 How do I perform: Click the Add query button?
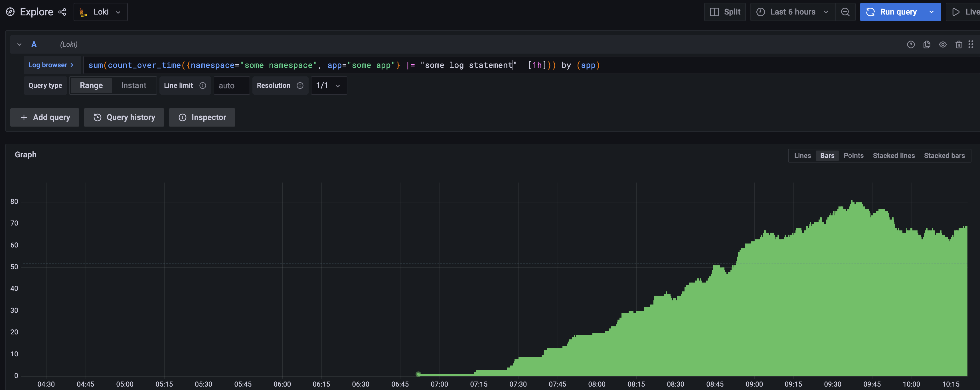pos(45,117)
